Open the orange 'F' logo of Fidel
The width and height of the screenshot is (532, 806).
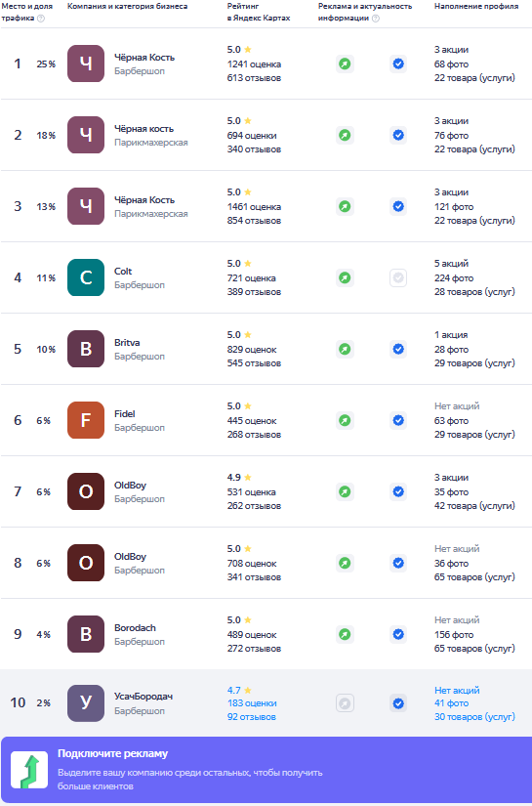coord(86,420)
